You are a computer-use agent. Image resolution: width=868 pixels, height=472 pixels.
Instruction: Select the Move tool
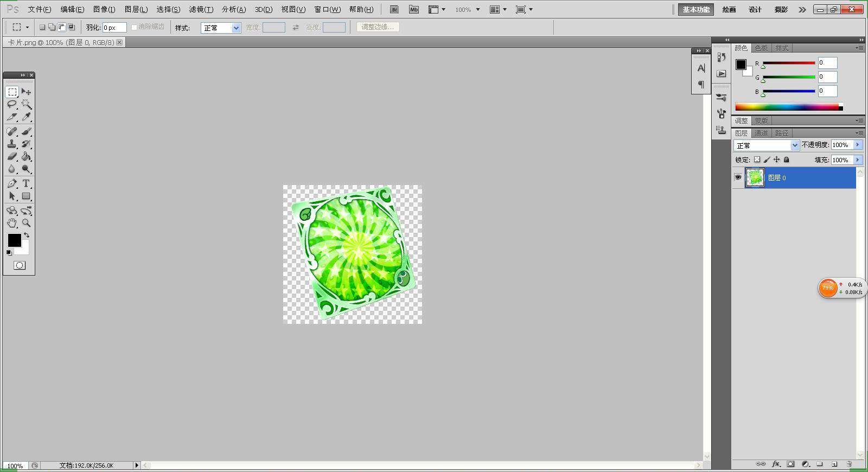pyautogui.click(x=26, y=92)
